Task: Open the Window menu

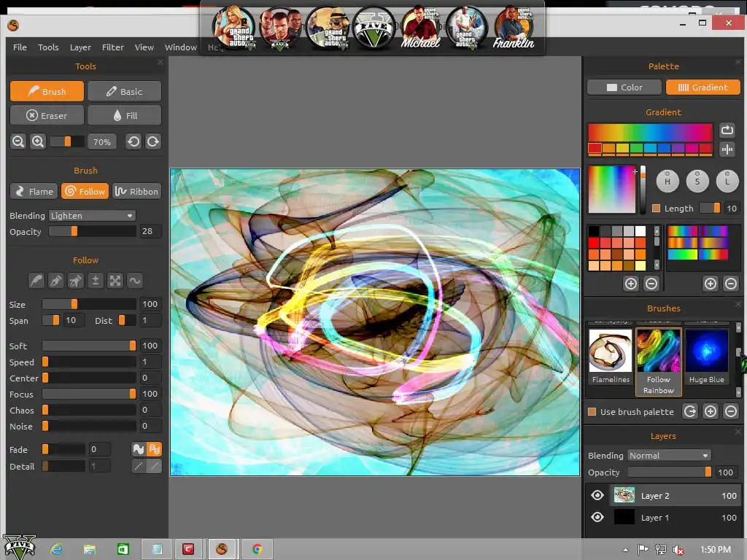Action: pos(181,47)
